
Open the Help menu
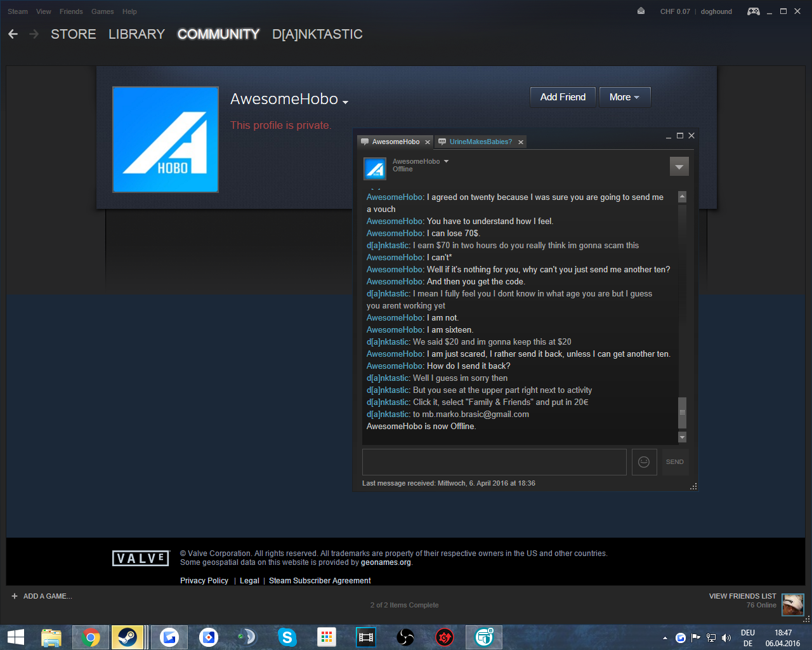click(x=129, y=11)
